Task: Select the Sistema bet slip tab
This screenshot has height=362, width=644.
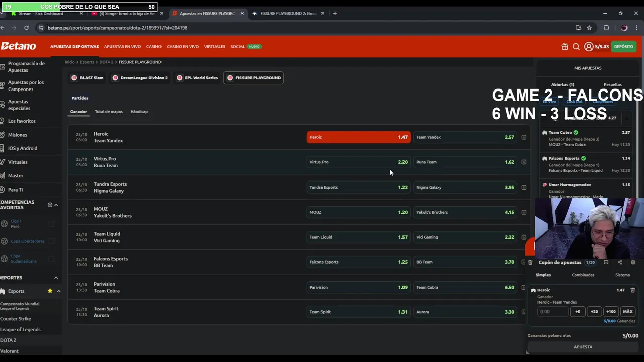Action: point(622,275)
